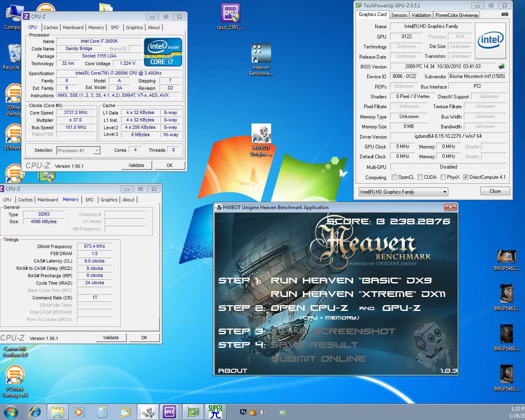Open Windows Media Player from taskbar

pyautogui.click(x=79, y=412)
